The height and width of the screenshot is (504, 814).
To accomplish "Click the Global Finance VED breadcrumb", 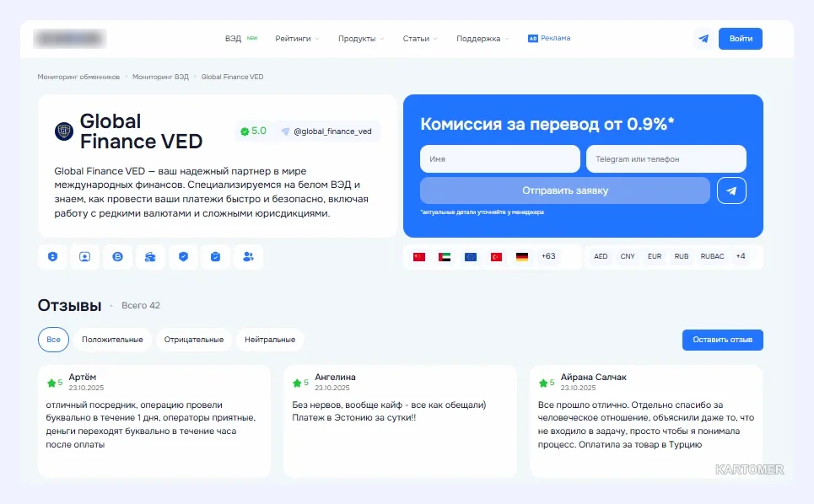I will click(x=232, y=77).
